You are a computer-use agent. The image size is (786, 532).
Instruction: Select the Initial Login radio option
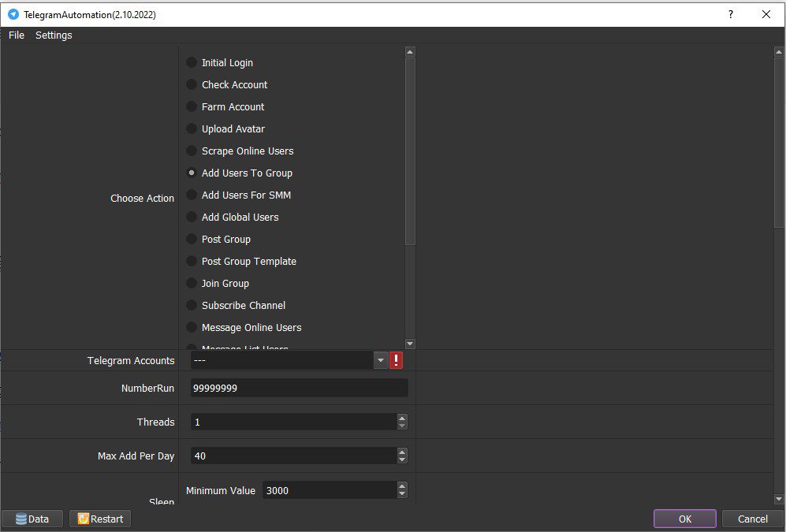click(x=192, y=62)
